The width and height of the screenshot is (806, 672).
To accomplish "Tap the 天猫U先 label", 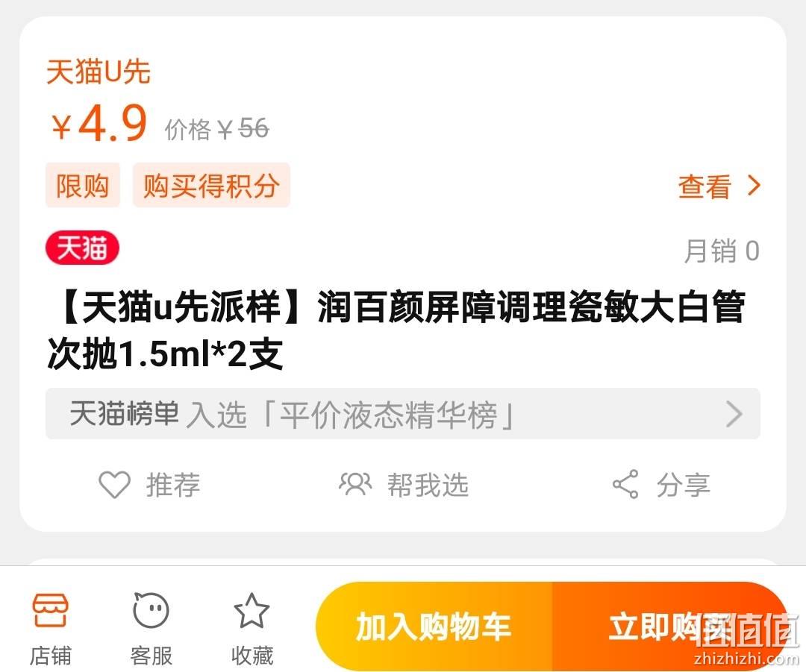I will click(99, 72).
